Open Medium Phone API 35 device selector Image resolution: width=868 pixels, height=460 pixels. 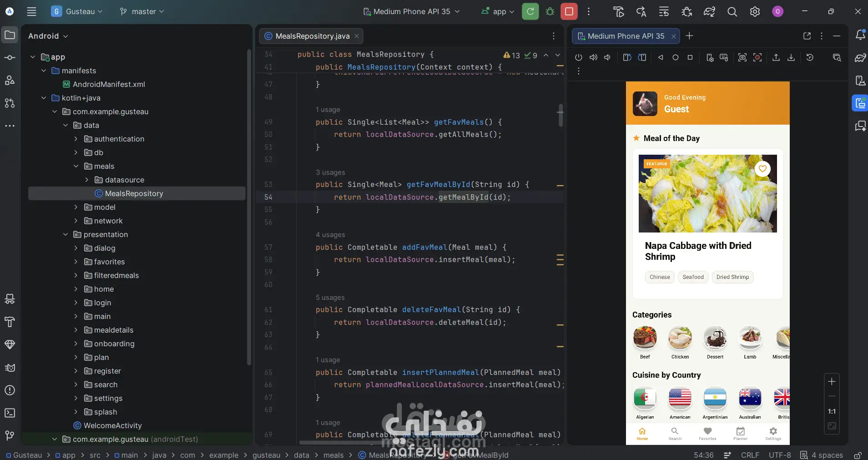pos(412,11)
